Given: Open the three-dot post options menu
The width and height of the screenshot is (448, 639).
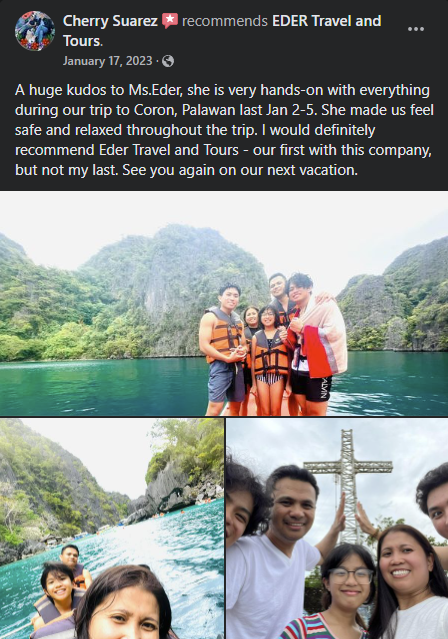Looking at the screenshot, I should point(416,29).
